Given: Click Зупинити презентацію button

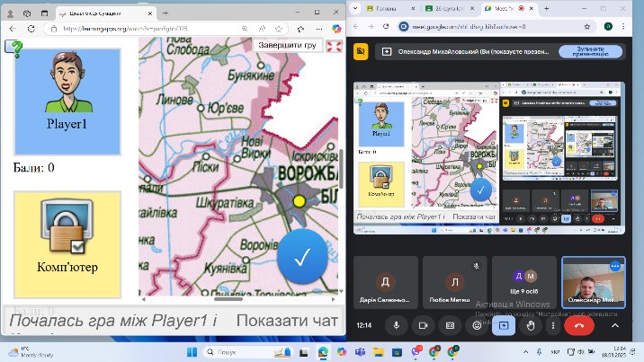Looking at the screenshot, I should pyautogui.click(x=586, y=51).
